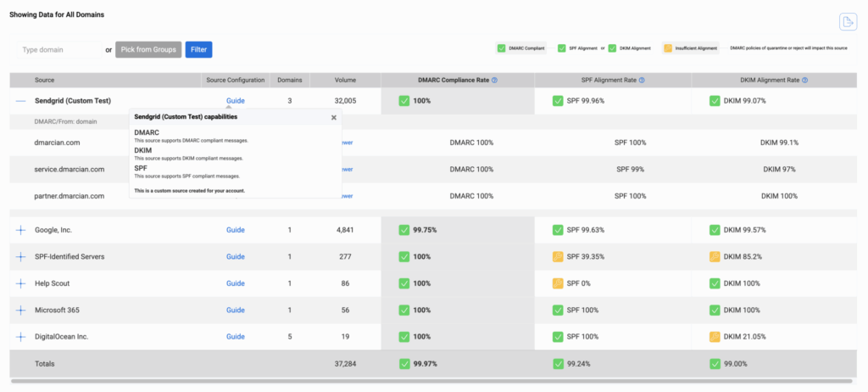Click the Source Configuration column header
868x392 pixels.
pos(236,80)
